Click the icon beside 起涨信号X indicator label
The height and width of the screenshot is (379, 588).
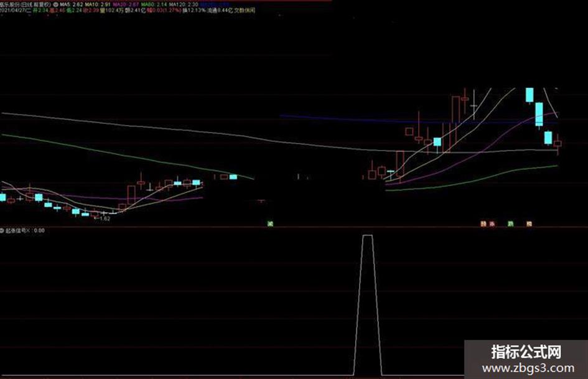click(x=2, y=230)
